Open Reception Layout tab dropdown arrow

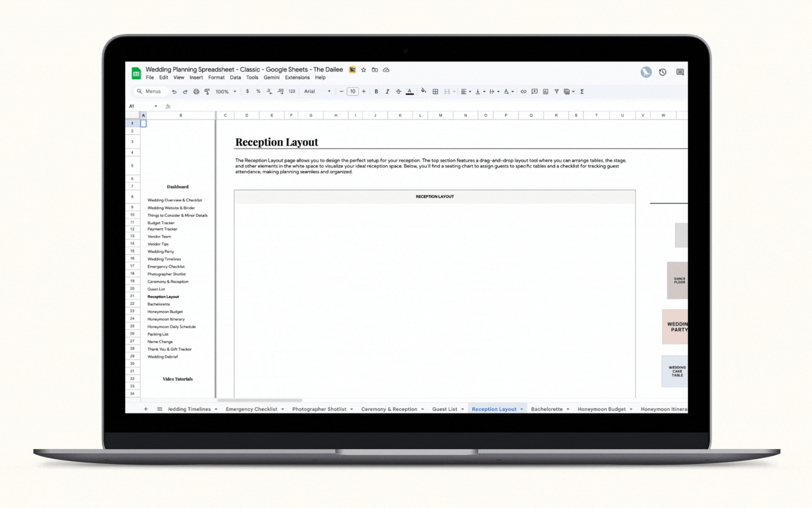point(521,409)
